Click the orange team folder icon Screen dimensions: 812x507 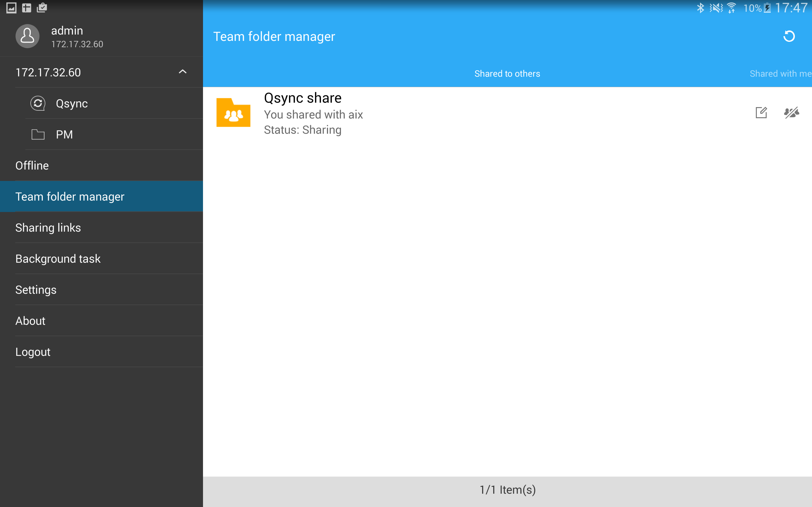(x=233, y=113)
